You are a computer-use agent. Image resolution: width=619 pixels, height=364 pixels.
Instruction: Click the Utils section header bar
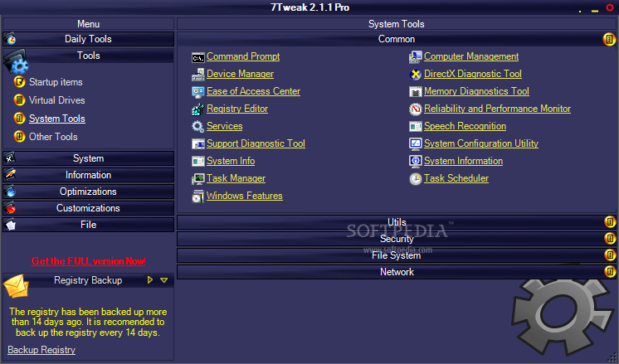pos(397,222)
